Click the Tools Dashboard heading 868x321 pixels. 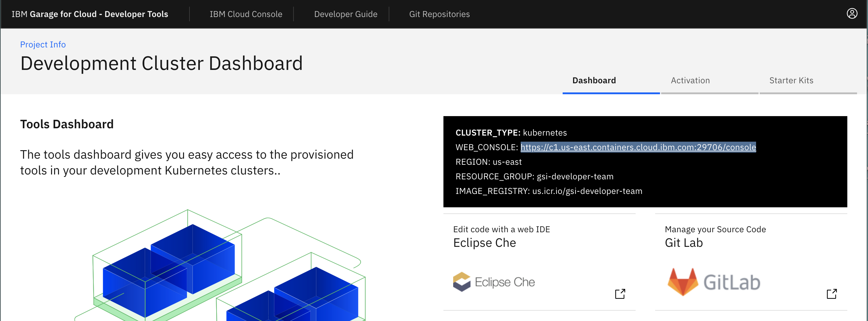[x=67, y=124]
